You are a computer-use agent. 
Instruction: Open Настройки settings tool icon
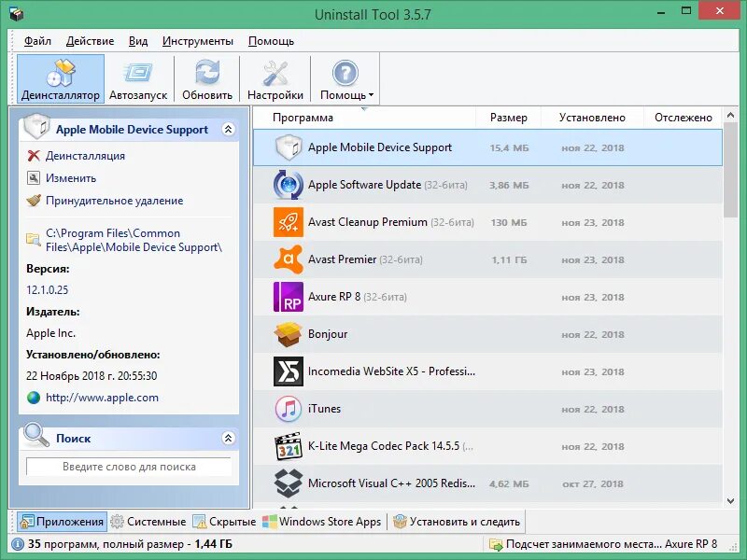(x=275, y=73)
